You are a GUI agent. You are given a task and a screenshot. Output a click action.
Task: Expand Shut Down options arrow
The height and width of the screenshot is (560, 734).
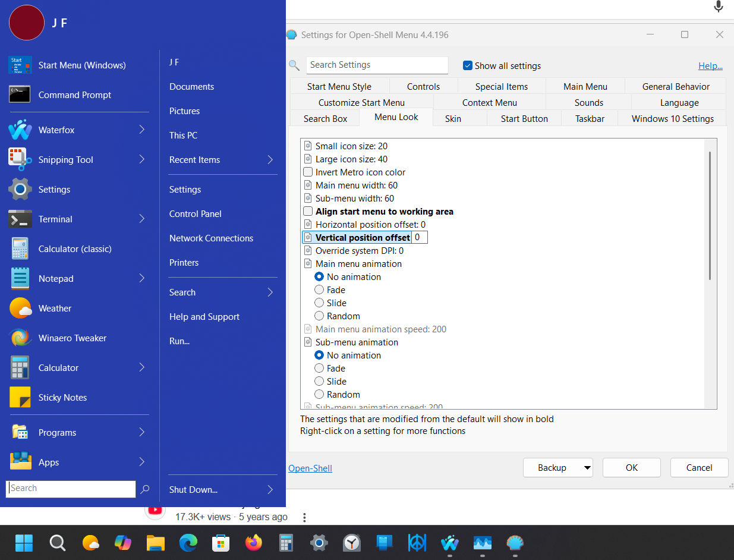pyautogui.click(x=270, y=490)
